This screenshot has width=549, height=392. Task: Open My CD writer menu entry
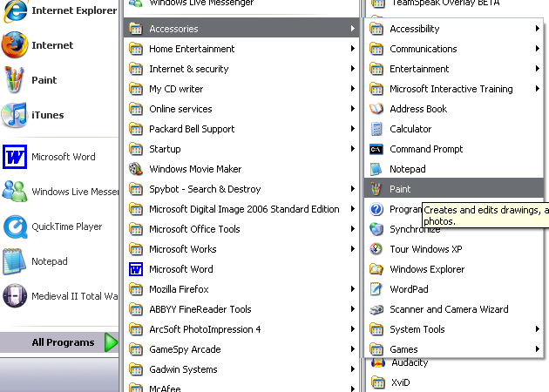(x=241, y=89)
